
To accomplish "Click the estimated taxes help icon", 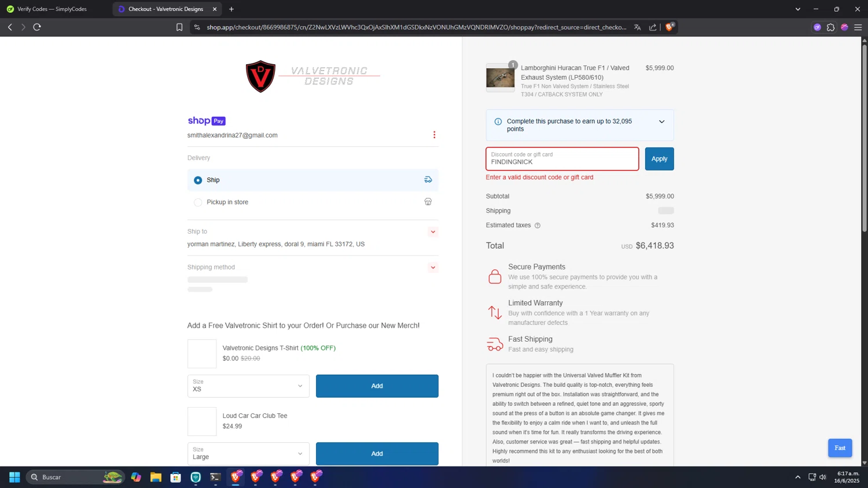I will (538, 225).
